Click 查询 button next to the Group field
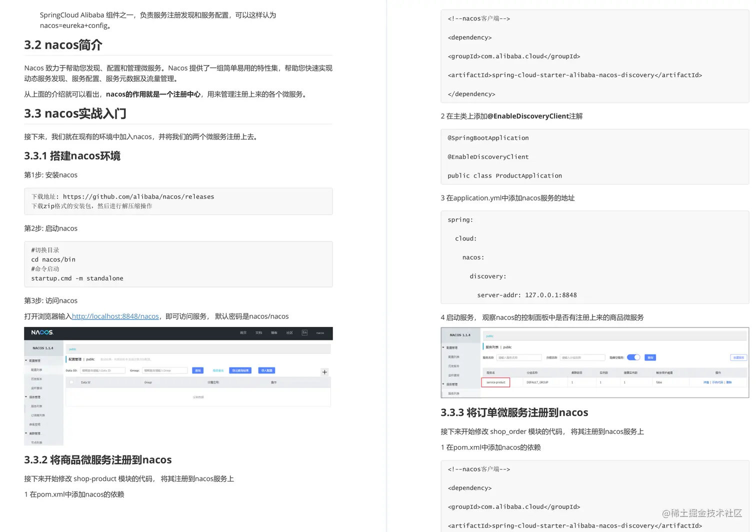 click(198, 370)
